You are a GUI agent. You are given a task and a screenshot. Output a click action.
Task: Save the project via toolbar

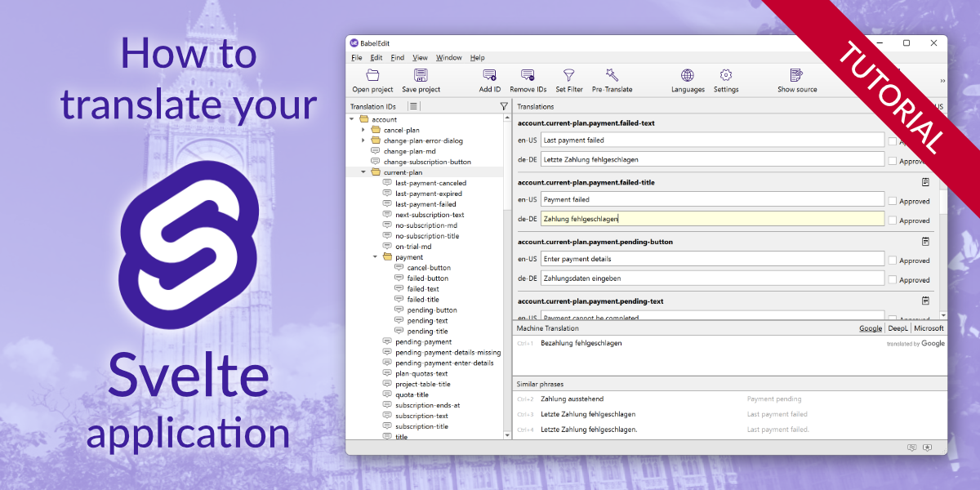[x=421, y=80]
